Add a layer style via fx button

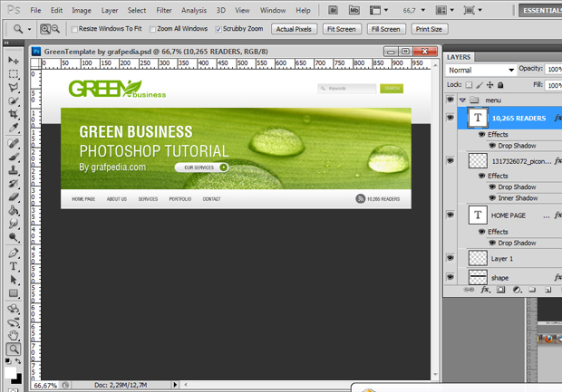[485, 290]
